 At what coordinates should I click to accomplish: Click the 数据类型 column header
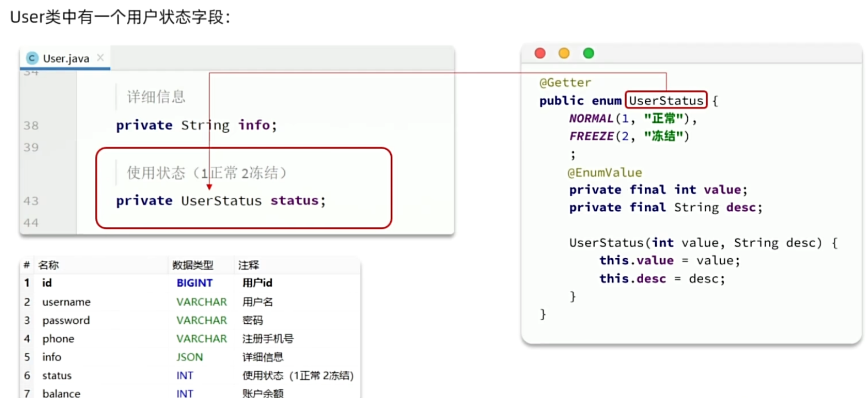pos(192,265)
